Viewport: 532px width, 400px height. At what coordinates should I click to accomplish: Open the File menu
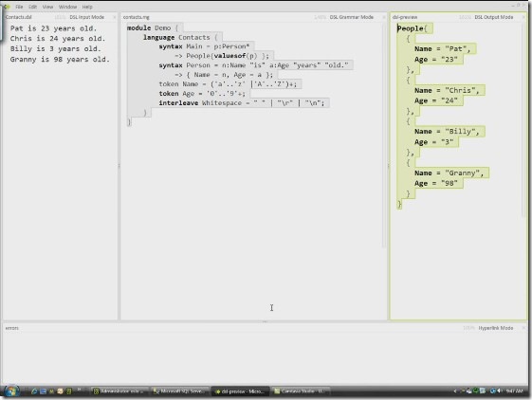coord(19,7)
